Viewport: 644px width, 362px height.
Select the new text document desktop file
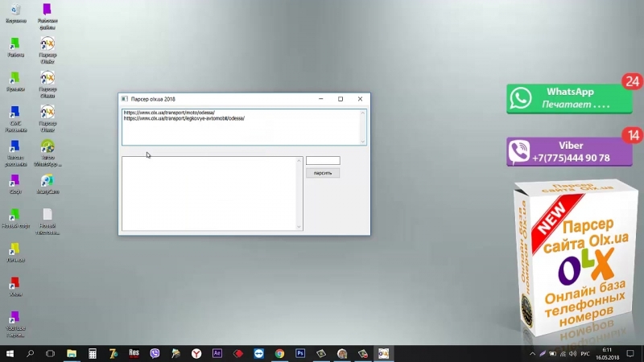coord(47,222)
